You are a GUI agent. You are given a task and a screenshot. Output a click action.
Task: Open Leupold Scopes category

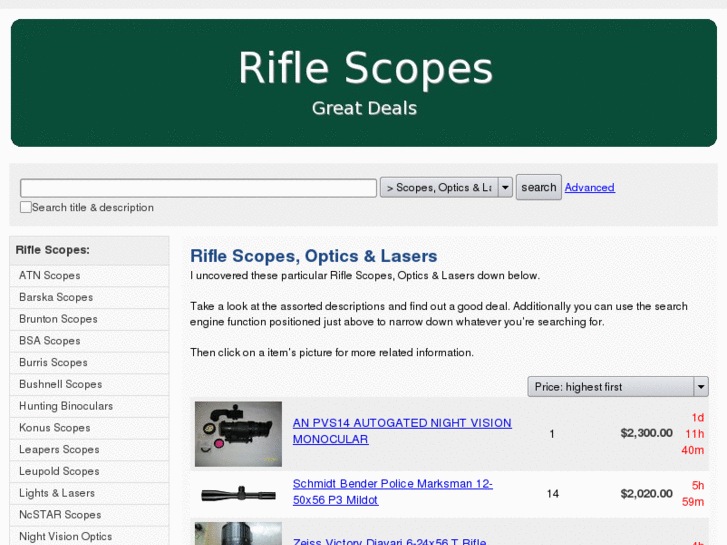pos(59,472)
